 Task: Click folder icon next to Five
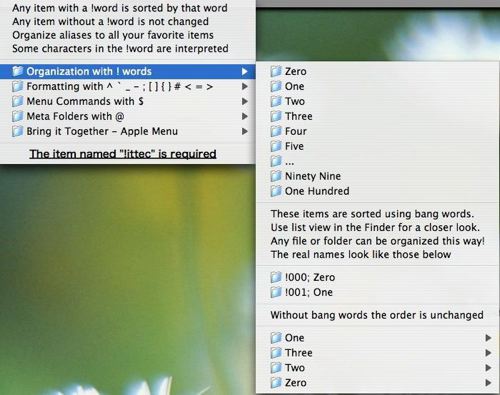point(276,146)
